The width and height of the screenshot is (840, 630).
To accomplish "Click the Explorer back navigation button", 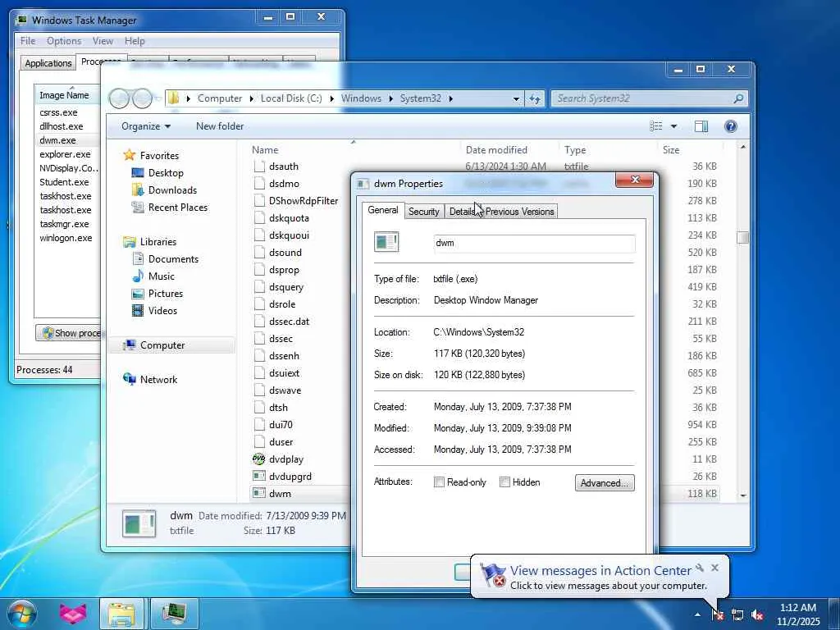I will 120,98.
